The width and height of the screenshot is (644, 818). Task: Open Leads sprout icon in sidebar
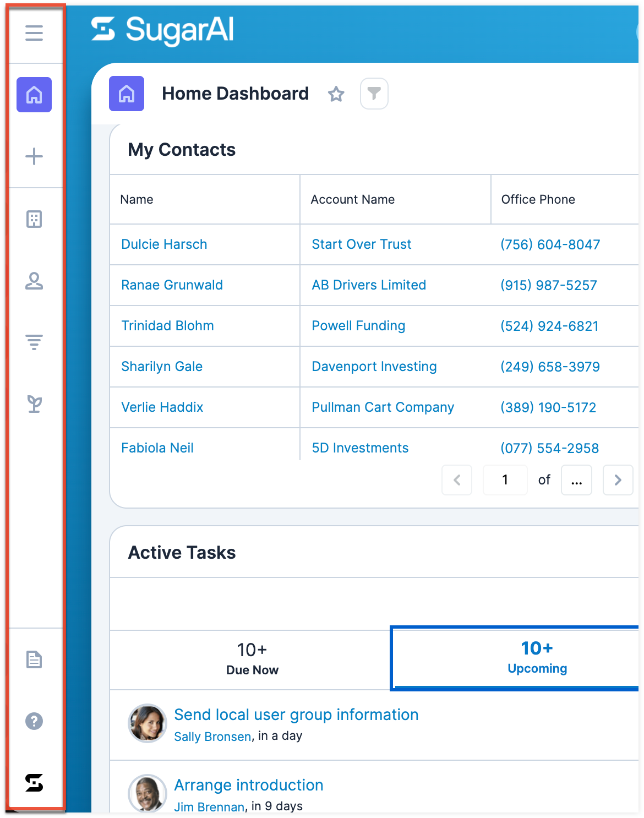34,404
